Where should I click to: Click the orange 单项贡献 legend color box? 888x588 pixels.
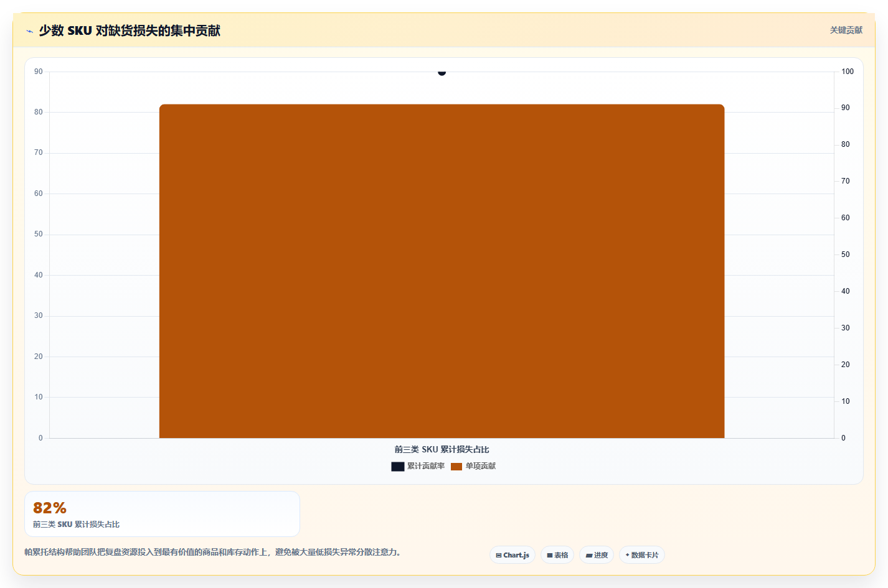click(x=456, y=467)
